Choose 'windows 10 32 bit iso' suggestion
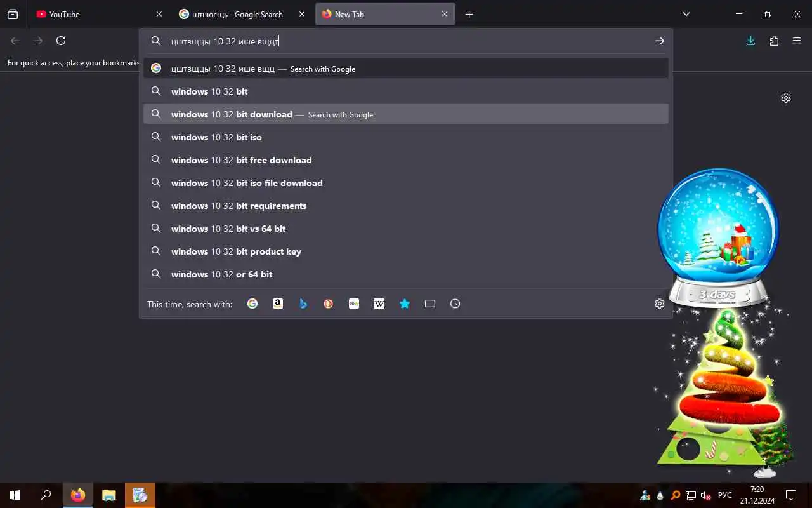Screen dimensions: 812x508 [x=406, y=137]
